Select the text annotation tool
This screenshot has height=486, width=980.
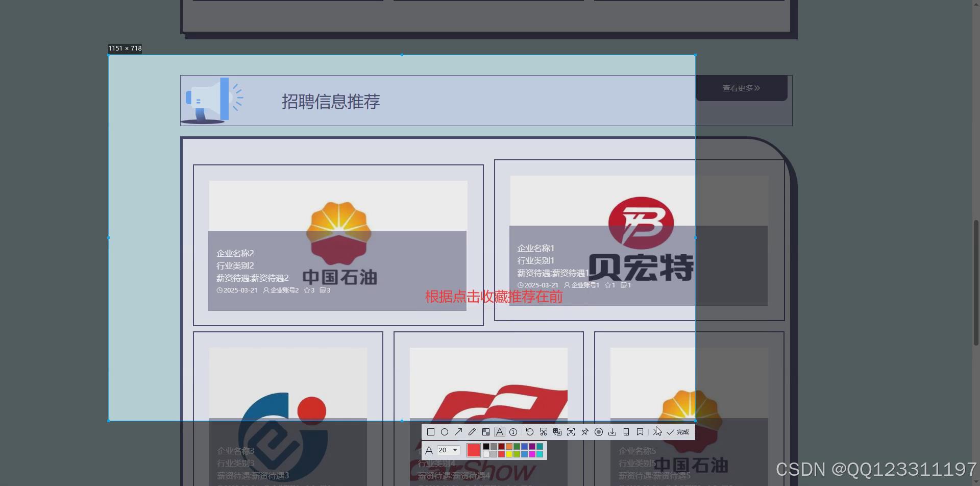[500, 432]
